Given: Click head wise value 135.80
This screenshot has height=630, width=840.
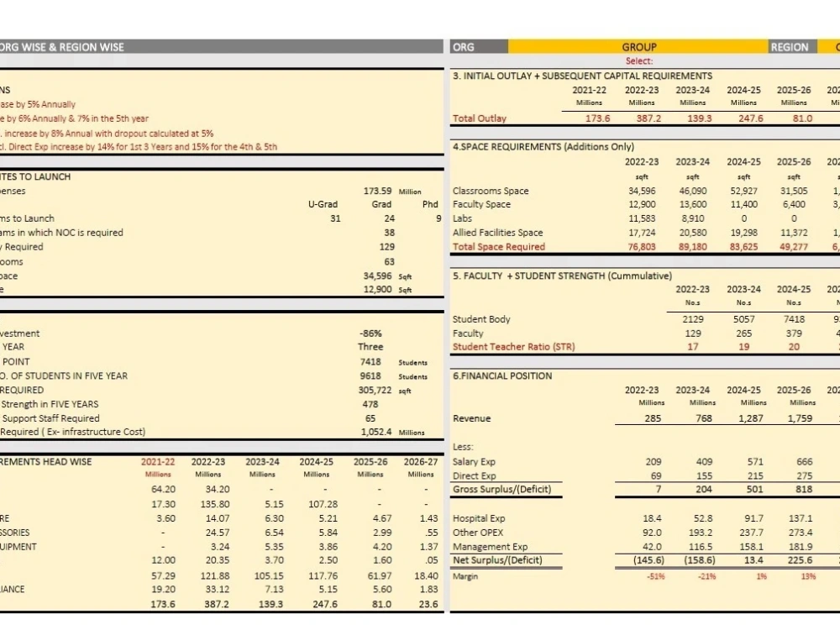Looking at the screenshot, I should click(x=215, y=503).
